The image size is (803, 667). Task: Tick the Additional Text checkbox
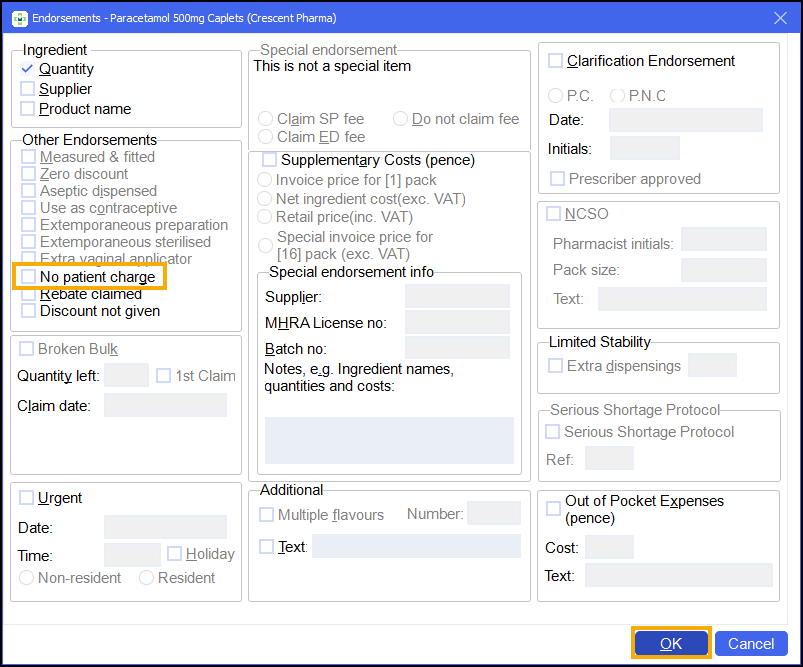(x=266, y=546)
